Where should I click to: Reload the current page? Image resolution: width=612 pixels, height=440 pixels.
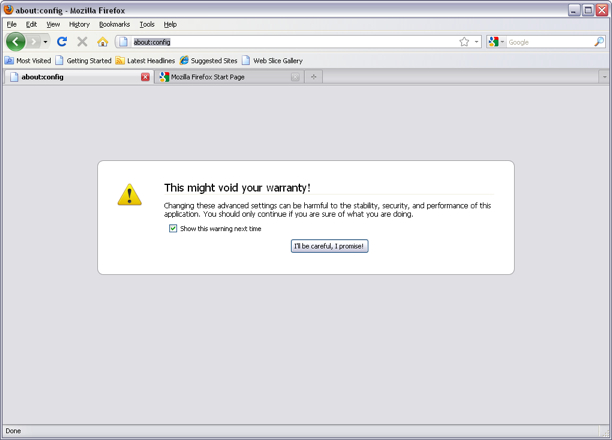tap(62, 41)
